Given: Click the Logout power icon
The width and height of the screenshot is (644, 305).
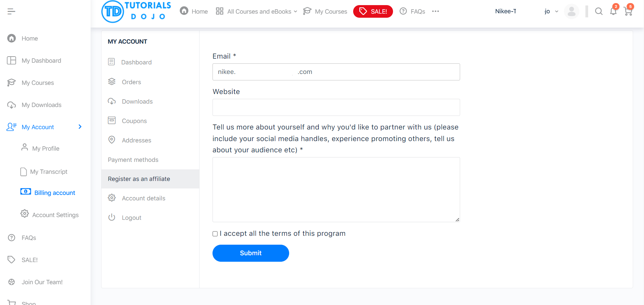Looking at the screenshot, I should 112,217.
